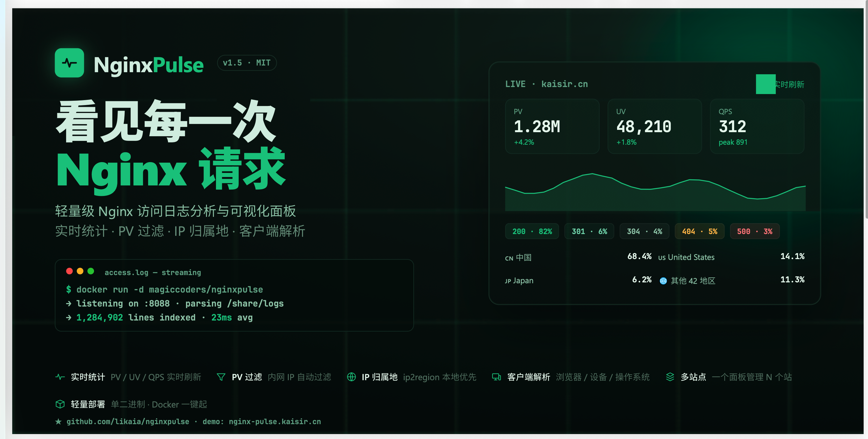Click the red terminal window dot
This screenshot has height=439, width=868.
click(x=70, y=271)
